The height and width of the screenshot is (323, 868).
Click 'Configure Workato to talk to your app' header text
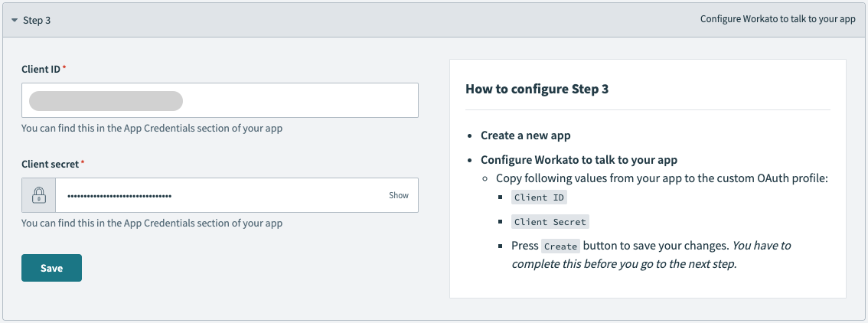pyautogui.click(x=778, y=19)
